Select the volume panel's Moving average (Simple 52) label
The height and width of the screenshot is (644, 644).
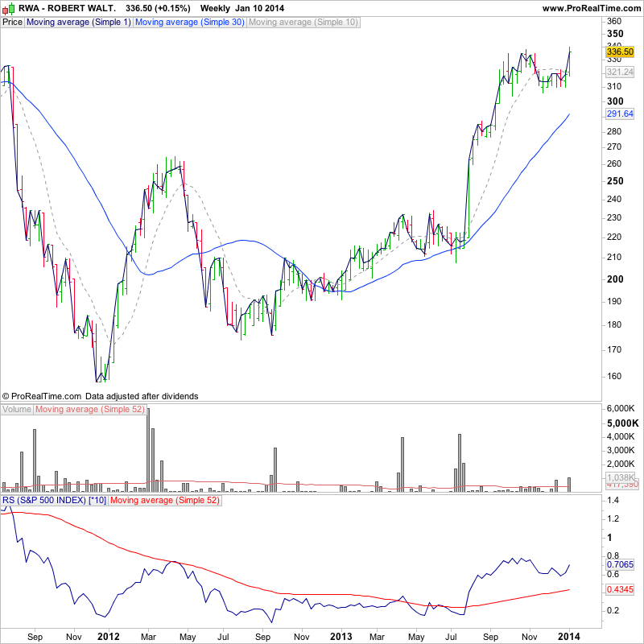pos(90,409)
